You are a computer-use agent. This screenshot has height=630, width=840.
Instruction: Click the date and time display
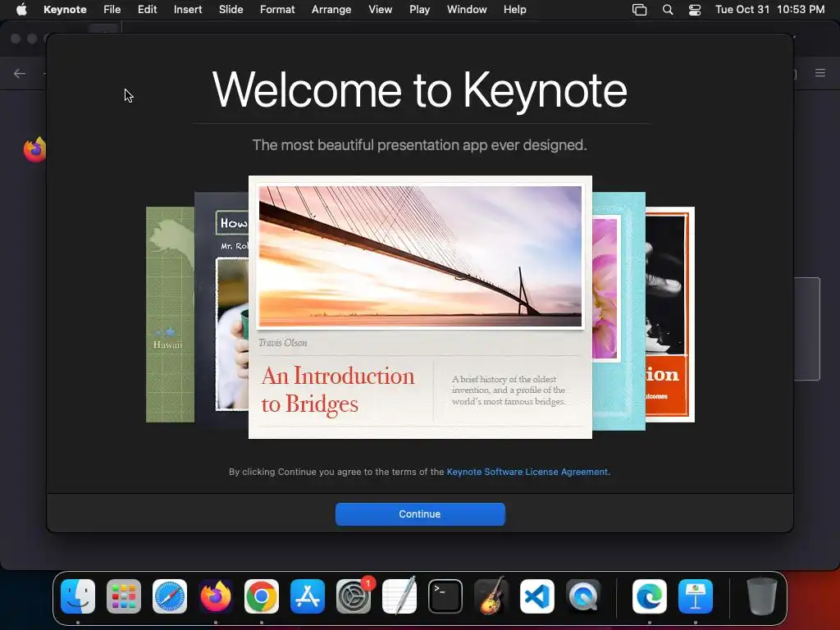pyautogui.click(x=769, y=10)
